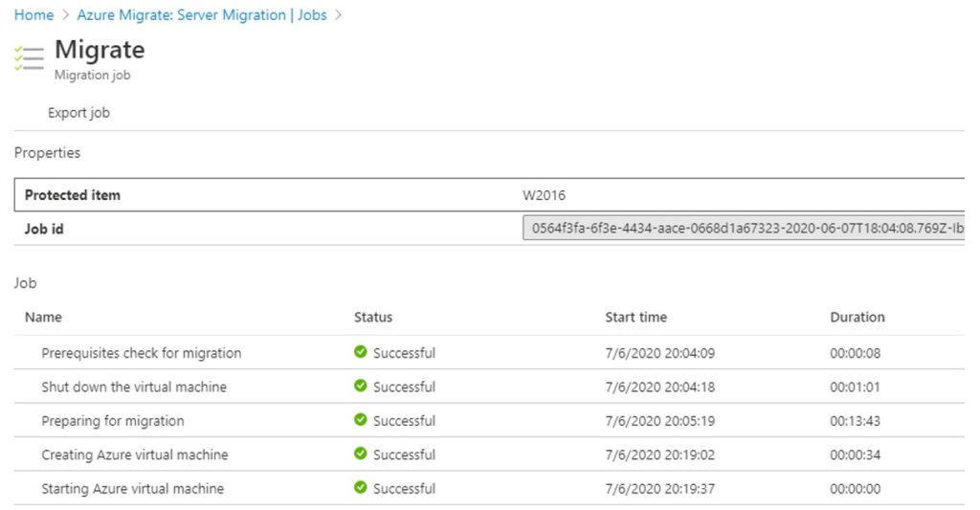The image size is (980, 510).
Task: Select Shut down the virtual machine task
Action: [134, 387]
